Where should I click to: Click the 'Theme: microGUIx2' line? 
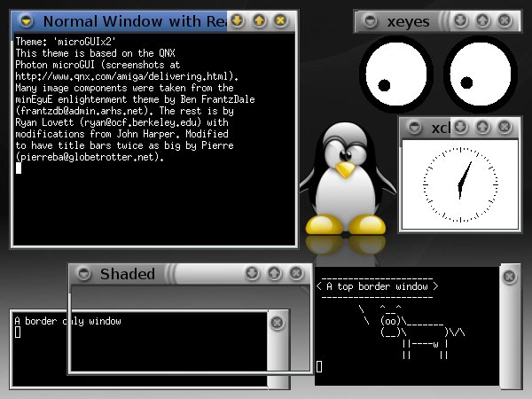(66, 42)
